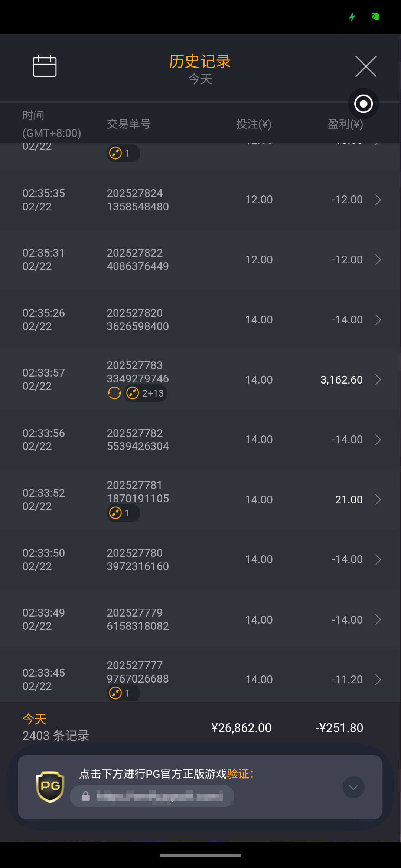The height and width of the screenshot is (868, 401).
Task: Close the history record panel
Action: pos(366,66)
